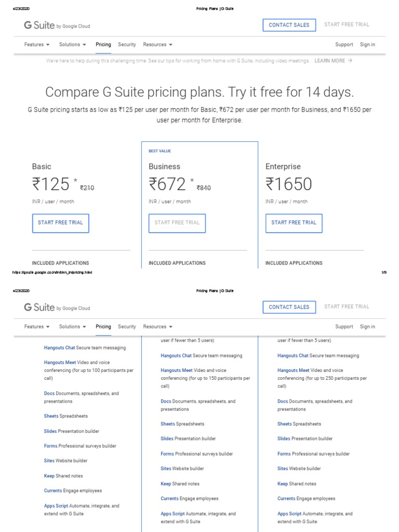The width and height of the screenshot is (399, 532).
Task: Expand the Resources dropdown in top navigation
Action: (157, 45)
